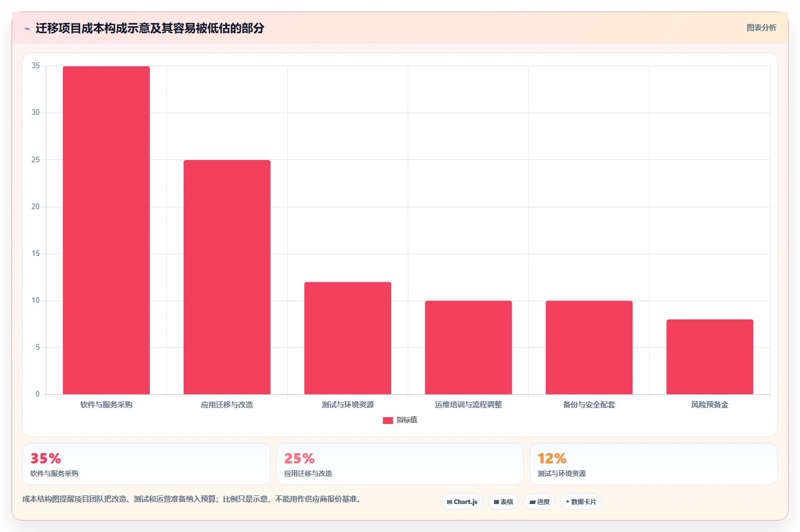800x532 pixels.
Task: Select the 风险预备金 bar
Action: [710, 357]
